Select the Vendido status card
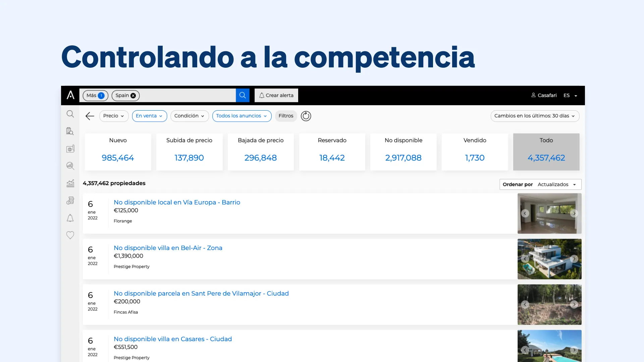 [x=475, y=152]
